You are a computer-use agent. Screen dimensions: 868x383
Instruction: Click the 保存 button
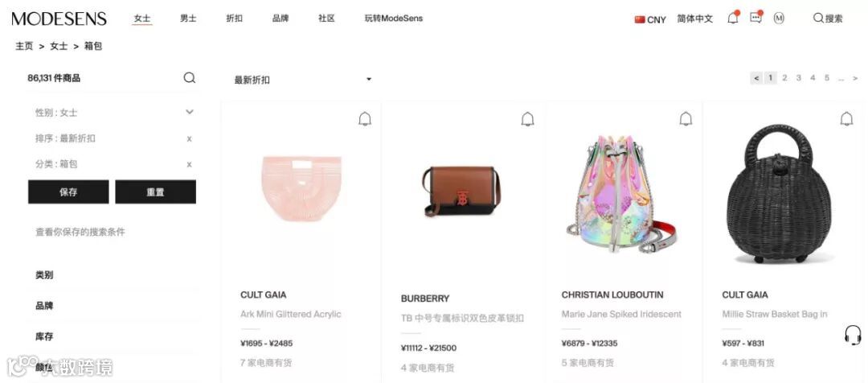(68, 192)
